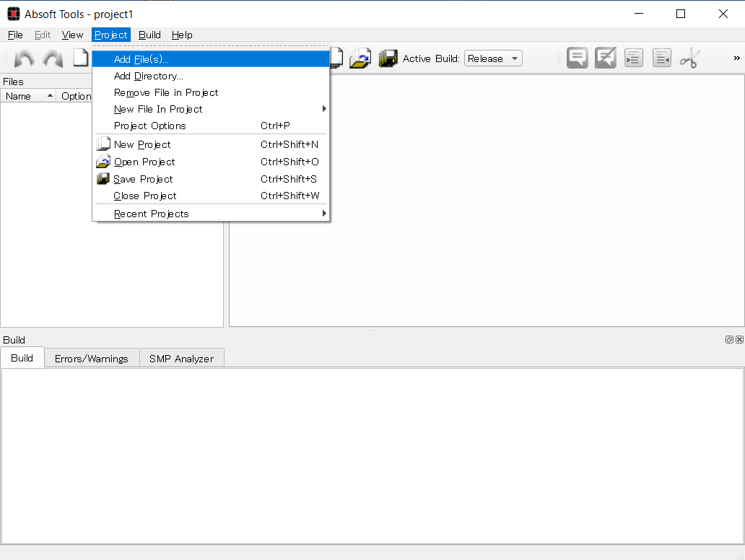
Task: Tear off the Project menu via dashed line
Action: (211, 47)
